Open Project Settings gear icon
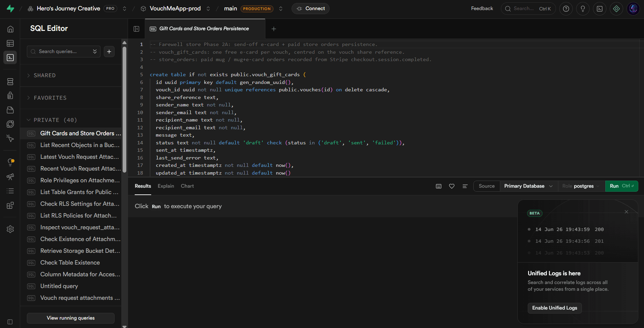644x328 pixels. [10, 229]
